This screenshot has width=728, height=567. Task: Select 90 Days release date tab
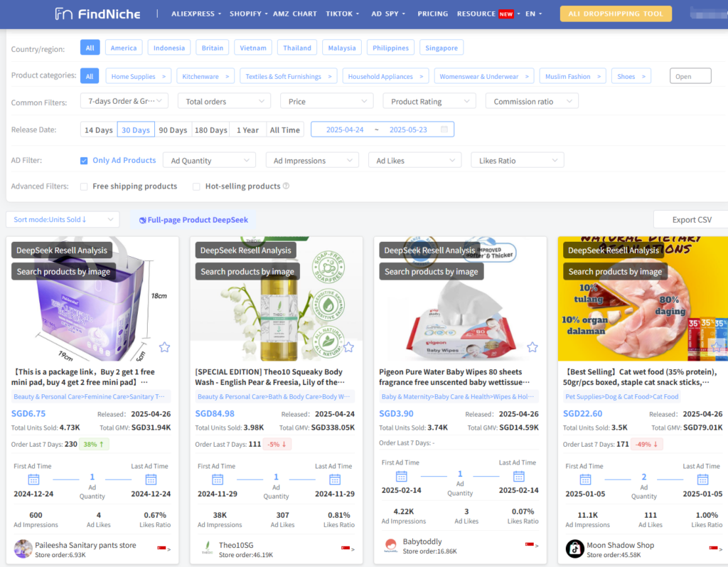coord(173,129)
